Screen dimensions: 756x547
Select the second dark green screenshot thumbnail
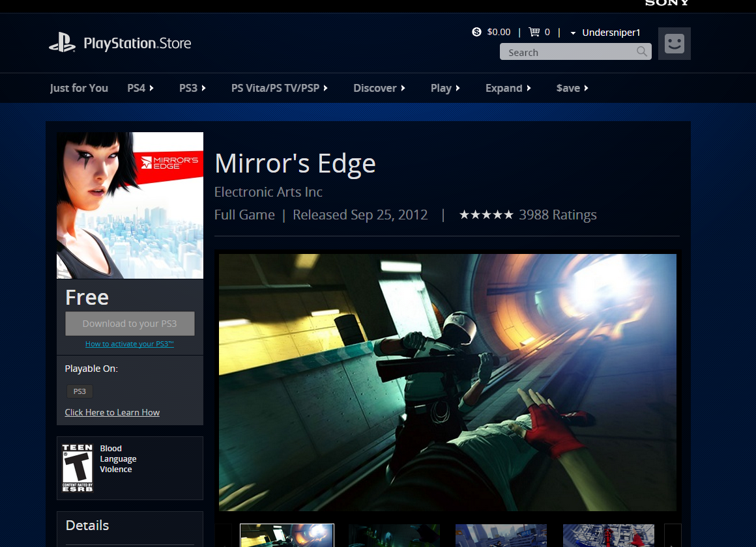(394, 535)
